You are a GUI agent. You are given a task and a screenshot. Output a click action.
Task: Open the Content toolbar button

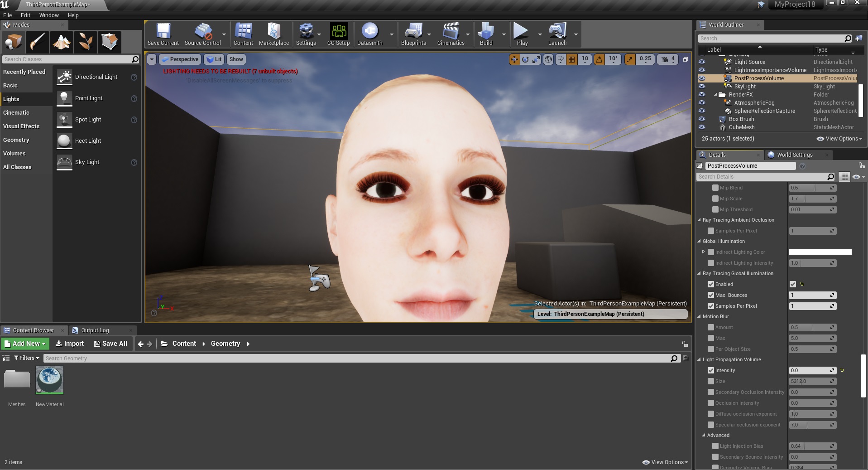pyautogui.click(x=243, y=34)
